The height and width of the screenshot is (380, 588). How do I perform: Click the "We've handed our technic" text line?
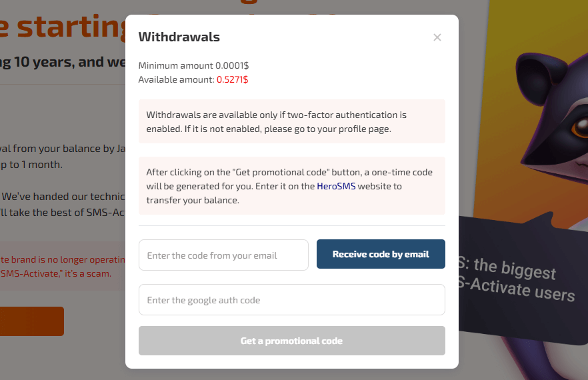pos(63,196)
